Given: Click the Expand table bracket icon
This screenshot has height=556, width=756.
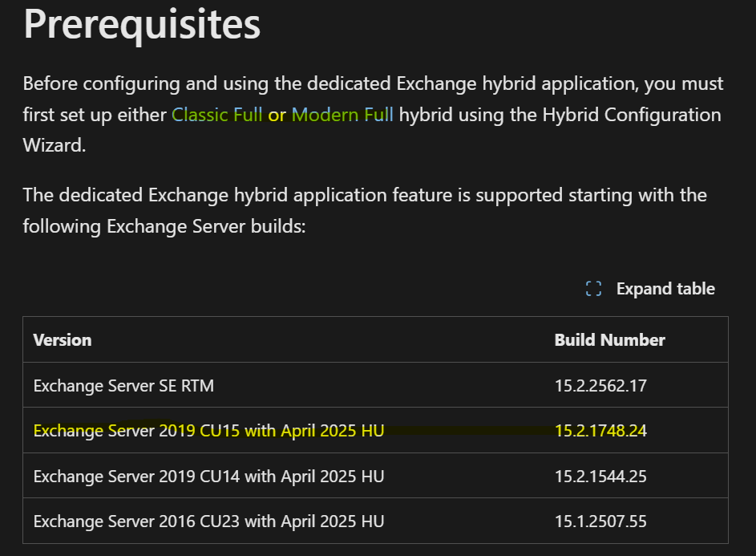Looking at the screenshot, I should 593,289.
